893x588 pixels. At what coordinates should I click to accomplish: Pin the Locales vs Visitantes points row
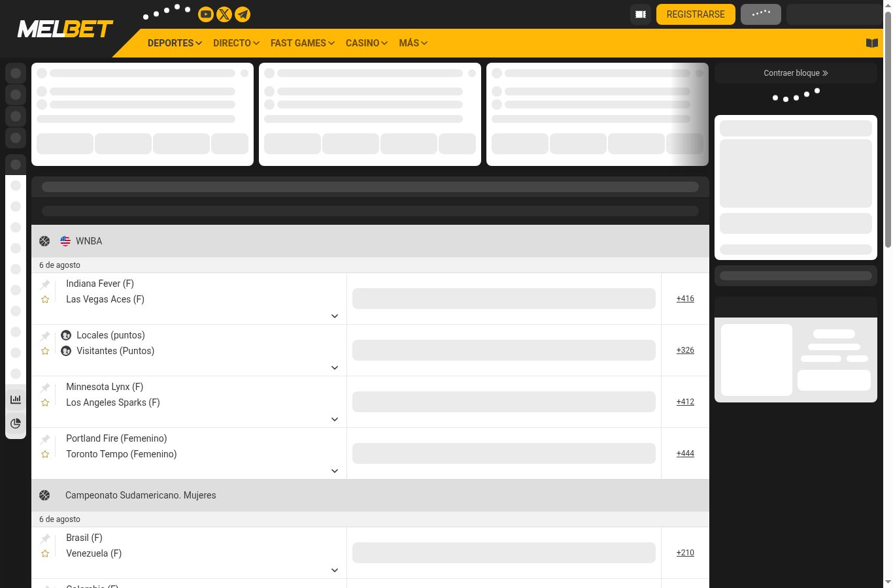[x=45, y=336]
